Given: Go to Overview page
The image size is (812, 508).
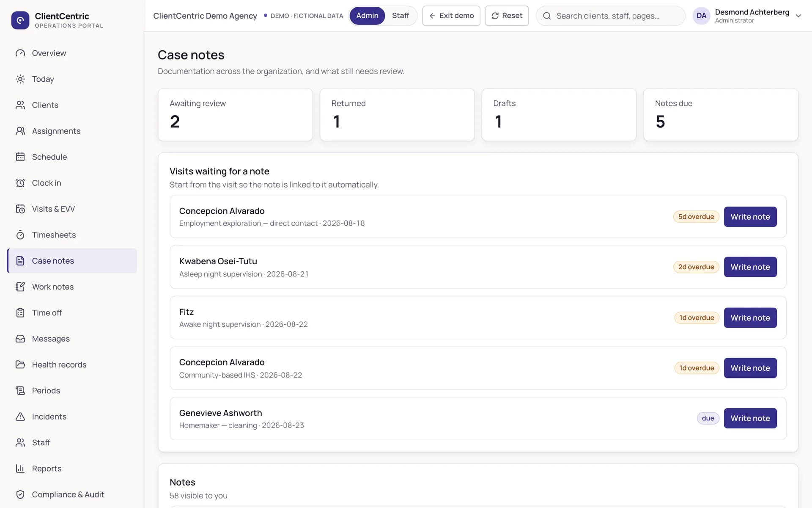Looking at the screenshot, I should [72, 53].
